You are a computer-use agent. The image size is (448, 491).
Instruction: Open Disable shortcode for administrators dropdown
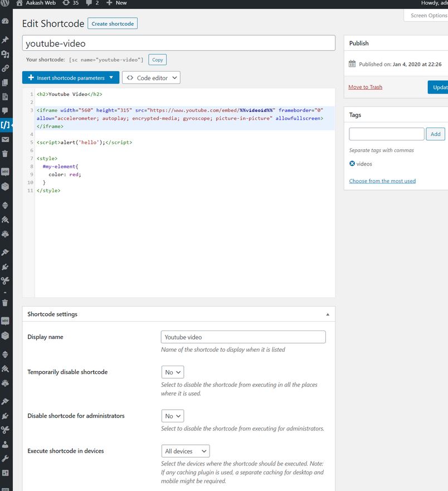(x=173, y=416)
